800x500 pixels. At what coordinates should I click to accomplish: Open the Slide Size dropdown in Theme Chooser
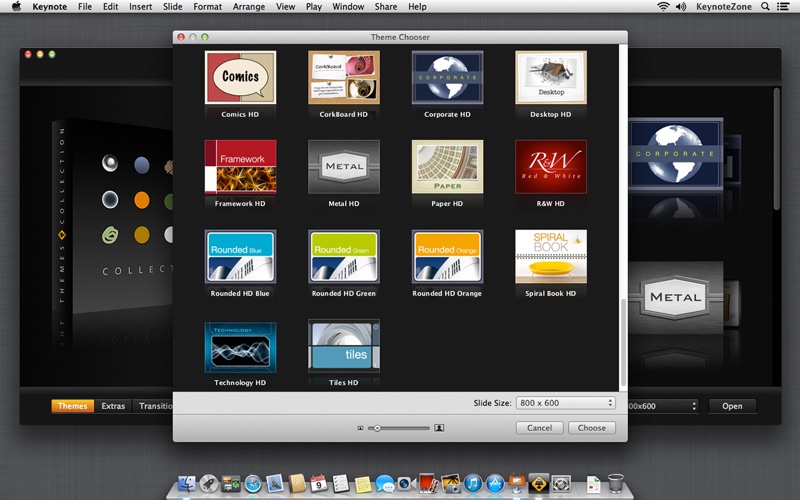coord(565,403)
